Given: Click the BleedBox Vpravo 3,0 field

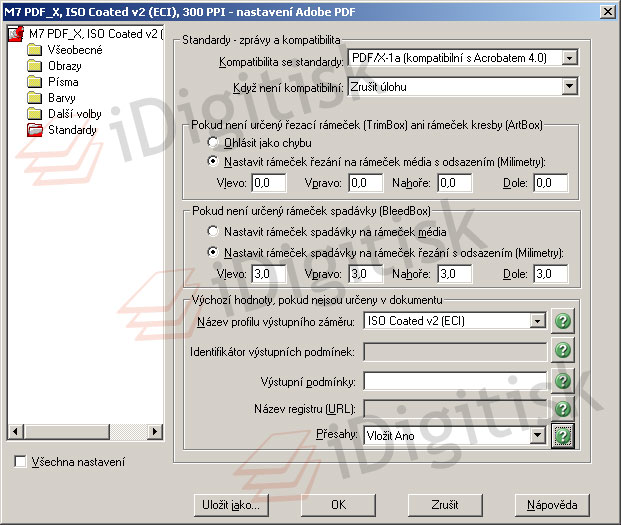Looking at the screenshot, I should pyautogui.click(x=366, y=274).
